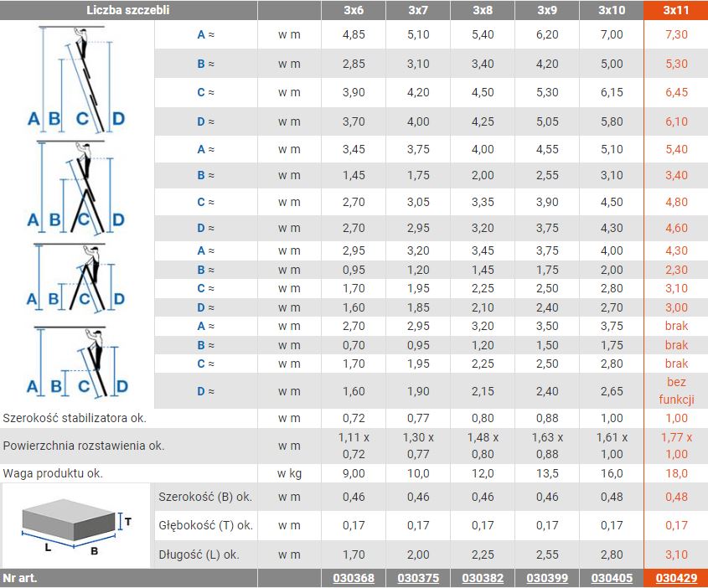
Task: Click the freestanding A-frame stepladder diagram
Action: tap(77, 278)
